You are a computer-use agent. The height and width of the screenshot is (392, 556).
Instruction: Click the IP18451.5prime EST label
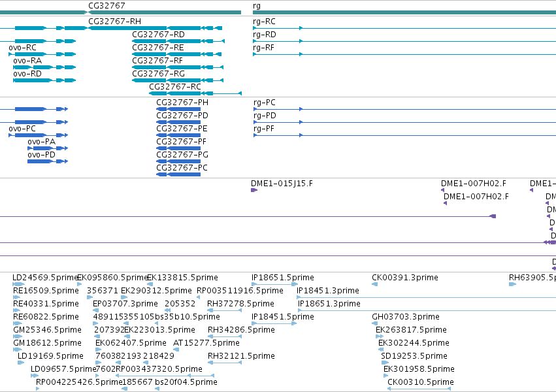coord(283,317)
